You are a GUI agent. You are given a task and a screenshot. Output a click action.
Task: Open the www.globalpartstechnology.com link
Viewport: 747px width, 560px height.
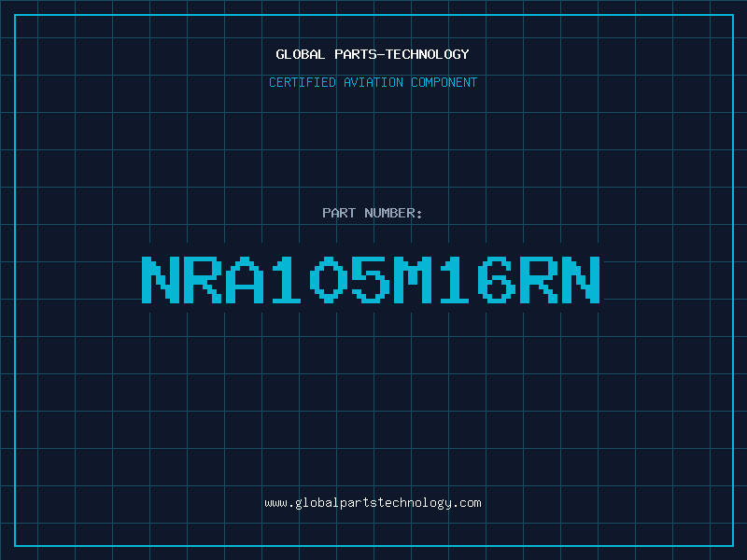point(373,503)
